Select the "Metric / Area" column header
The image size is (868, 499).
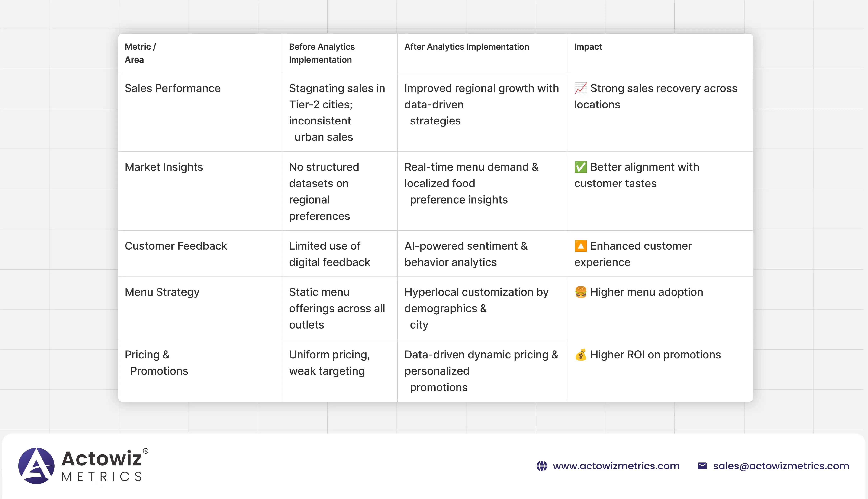pyautogui.click(x=140, y=53)
